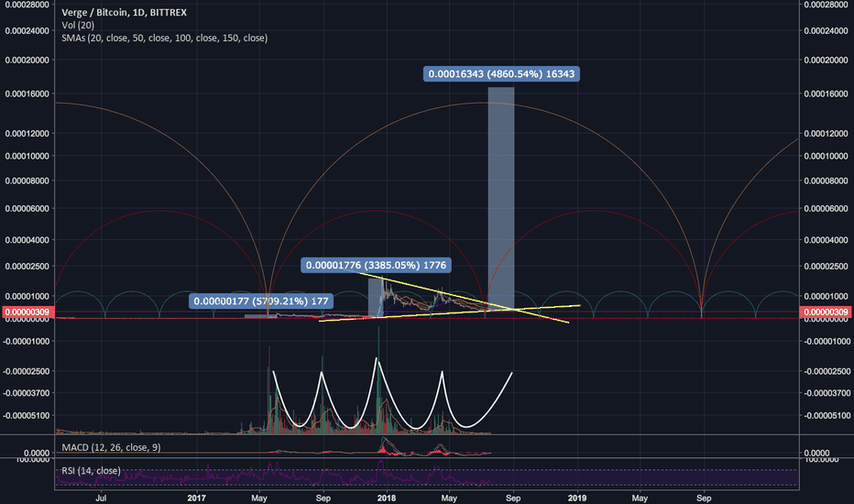This screenshot has width=854, height=504.
Task: Select the tall blue price-range rectangle
Action: 501,199
